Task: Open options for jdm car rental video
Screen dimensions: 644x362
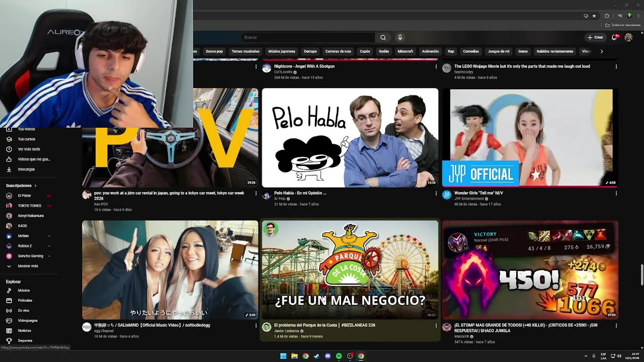Action: coord(256,193)
